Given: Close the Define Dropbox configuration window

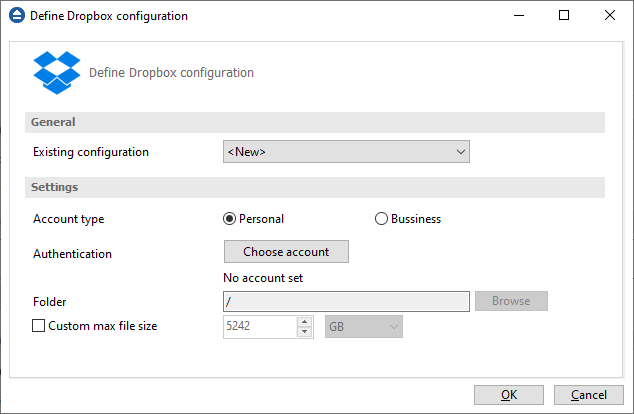Looking at the screenshot, I should 610,15.
